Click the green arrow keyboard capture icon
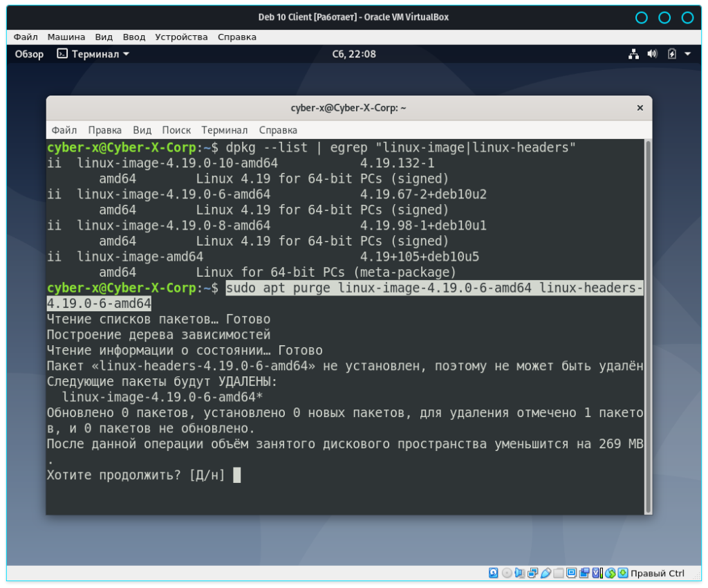Image resolution: width=708 pixels, height=588 pixels. pos(623,573)
